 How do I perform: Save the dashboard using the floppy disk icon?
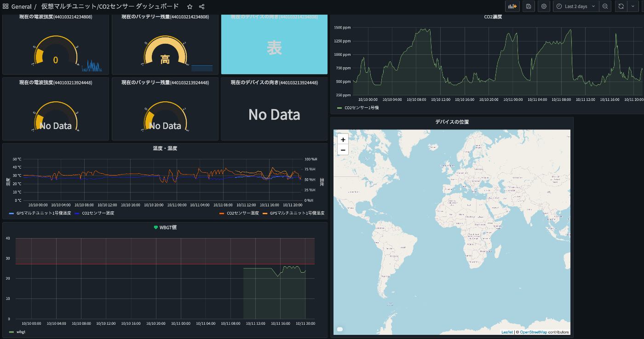pos(529,6)
